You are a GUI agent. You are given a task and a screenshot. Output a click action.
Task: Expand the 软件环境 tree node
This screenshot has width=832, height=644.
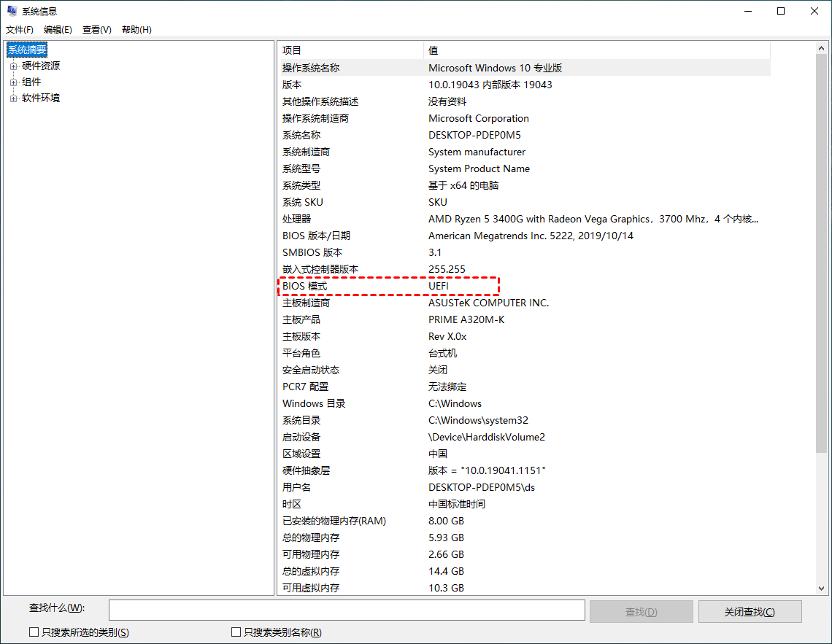click(13, 98)
